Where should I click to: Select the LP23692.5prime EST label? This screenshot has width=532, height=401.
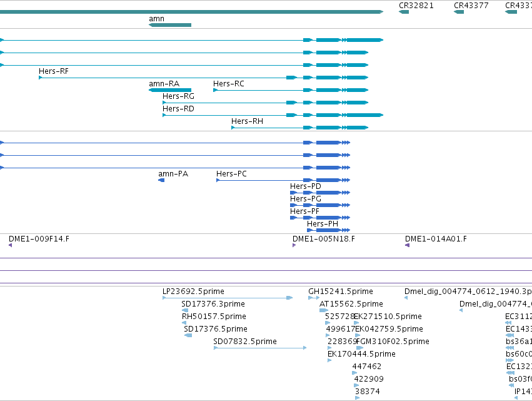[x=193, y=292]
